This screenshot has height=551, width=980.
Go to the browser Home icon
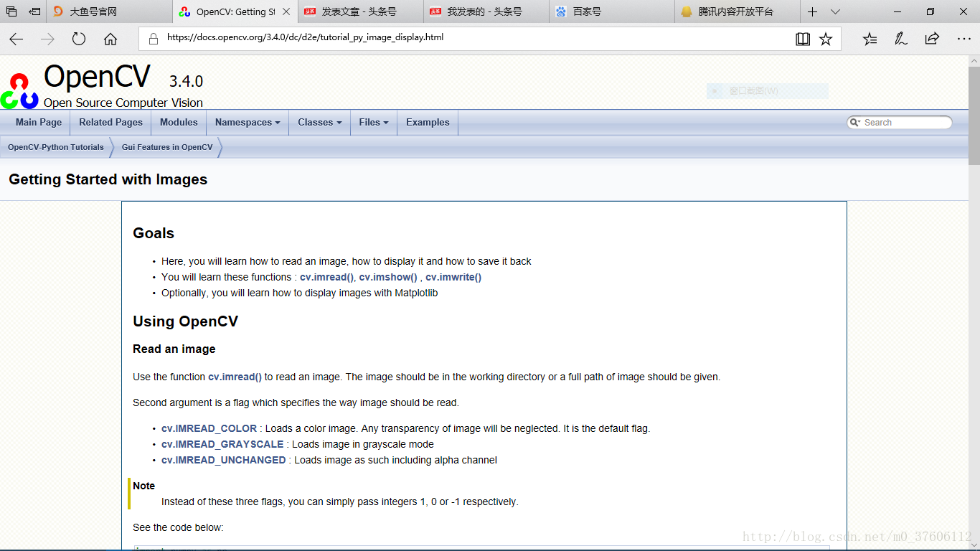click(x=110, y=39)
